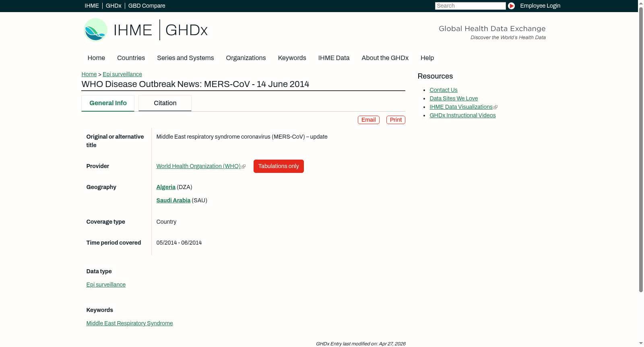Image resolution: width=644 pixels, height=347 pixels.
Task: Open the Keywords menu item
Action: (x=292, y=58)
